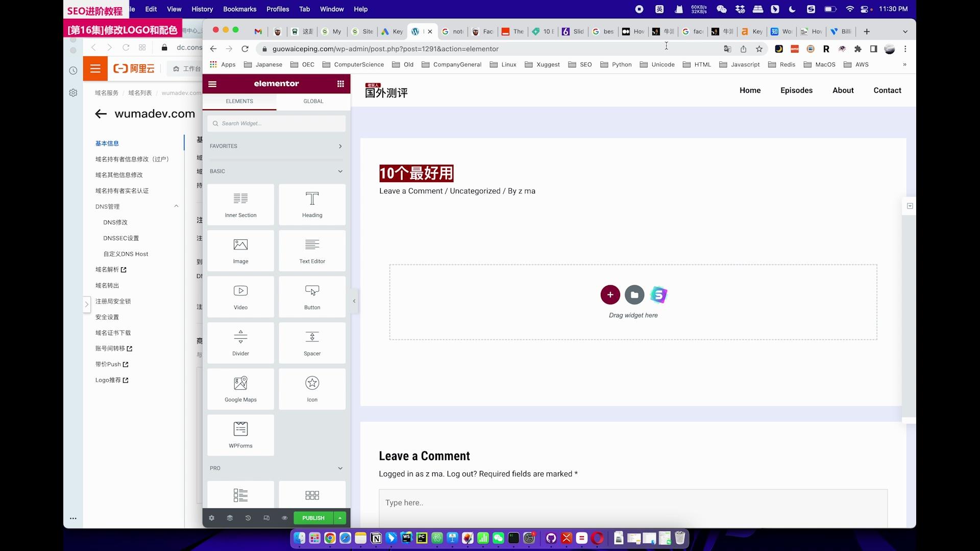
Task: Switch to the GLOBAL tab
Action: coord(313,101)
